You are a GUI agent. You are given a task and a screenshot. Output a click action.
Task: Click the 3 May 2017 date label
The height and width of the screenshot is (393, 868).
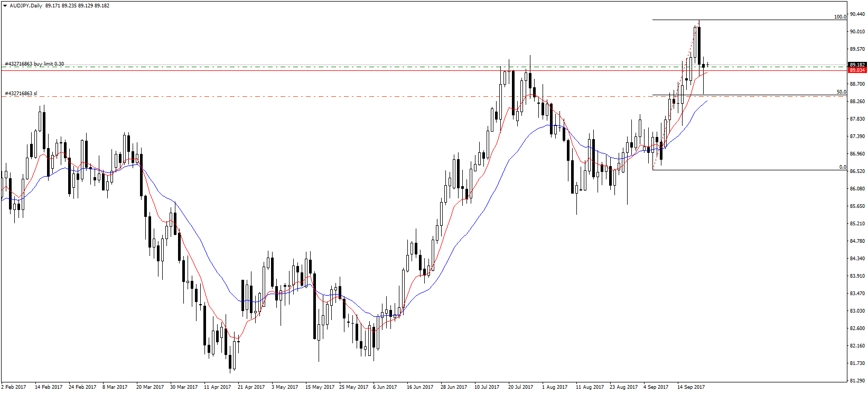coord(284,387)
